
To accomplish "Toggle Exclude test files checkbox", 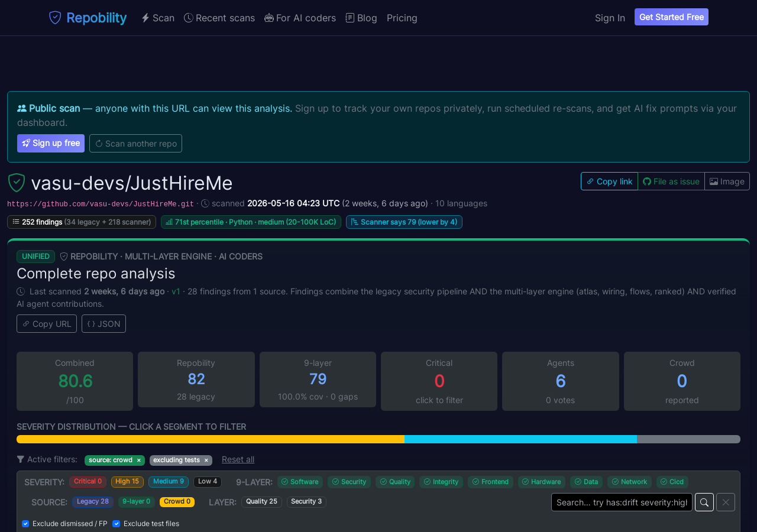I will point(116,524).
